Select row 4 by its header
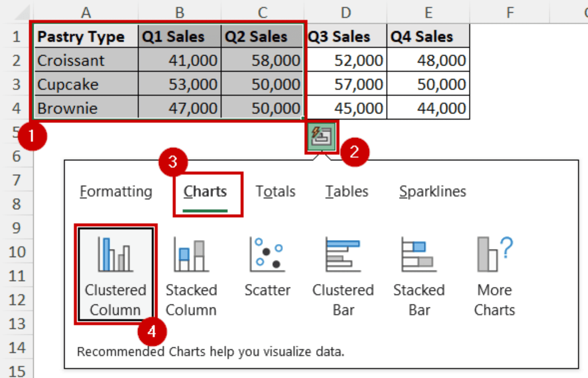This screenshot has height=378, width=588. click(16, 108)
